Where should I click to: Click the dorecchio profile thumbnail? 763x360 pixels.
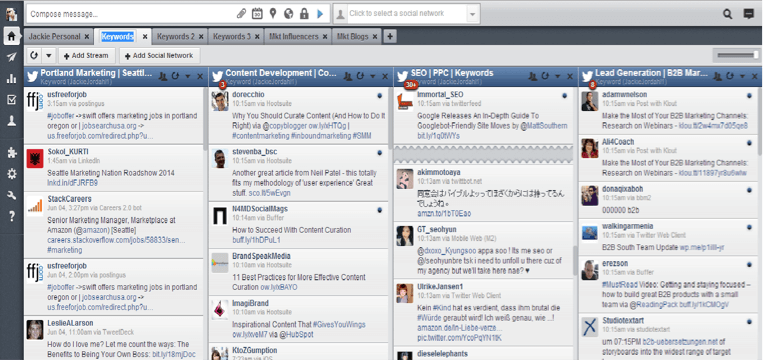pyautogui.click(x=220, y=101)
